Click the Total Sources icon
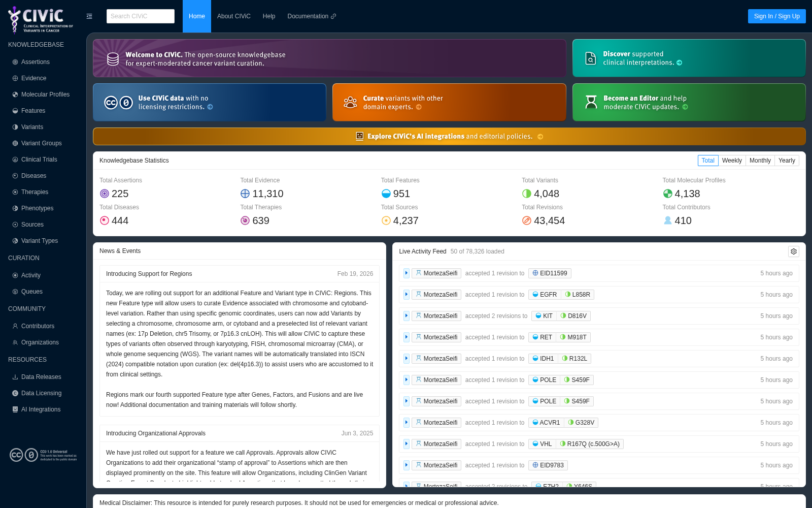Image resolution: width=812 pixels, height=508 pixels. point(386,220)
